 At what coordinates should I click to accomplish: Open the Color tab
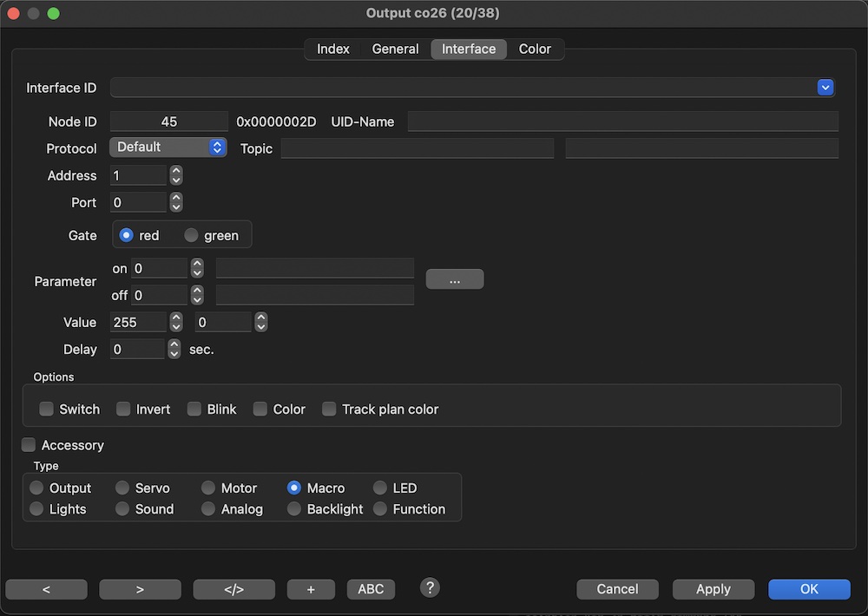(535, 49)
